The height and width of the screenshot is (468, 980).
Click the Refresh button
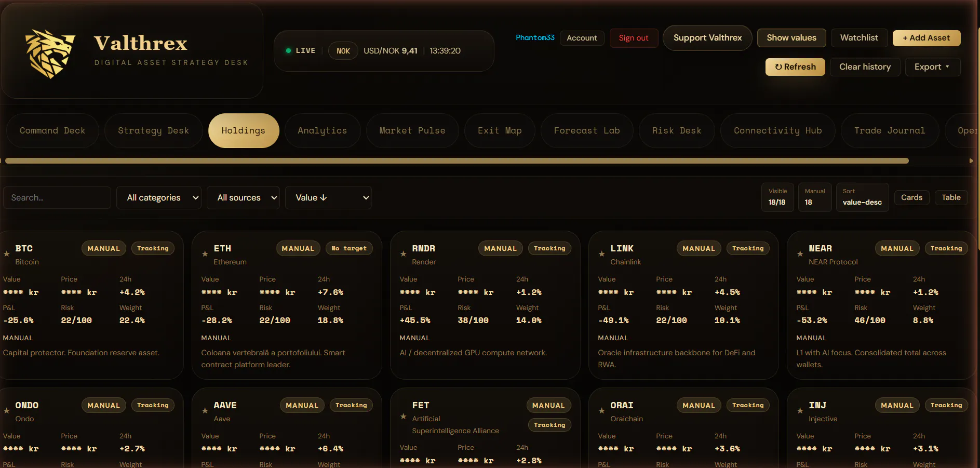pyautogui.click(x=795, y=67)
